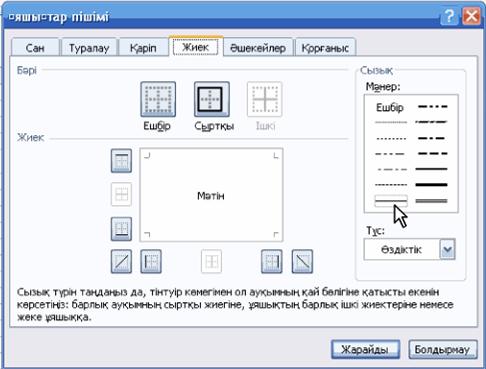This screenshot has height=369, width=486.
Task: Toggle the bottom border button
Action: click(x=121, y=229)
